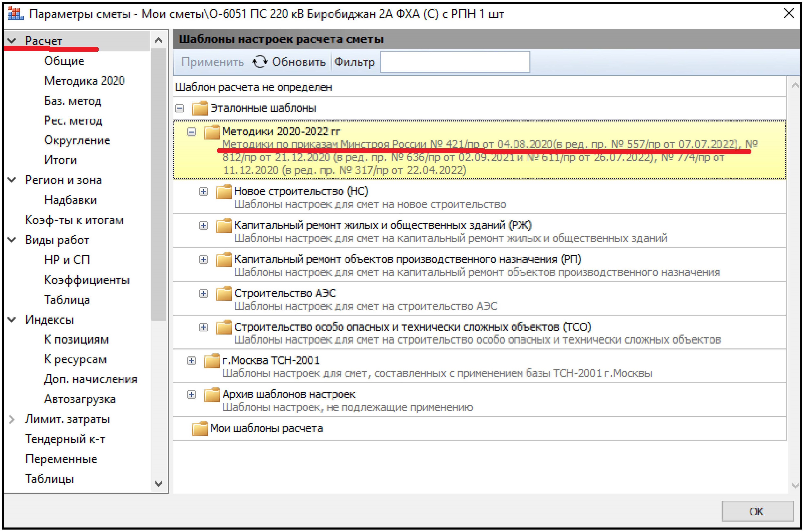Expand the Лимит. затраты sidebar section
The image size is (804, 532).
[x=12, y=419]
